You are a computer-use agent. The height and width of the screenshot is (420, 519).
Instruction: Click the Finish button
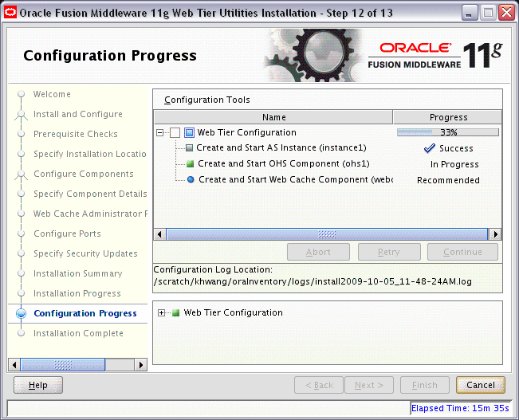coord(425,385)
